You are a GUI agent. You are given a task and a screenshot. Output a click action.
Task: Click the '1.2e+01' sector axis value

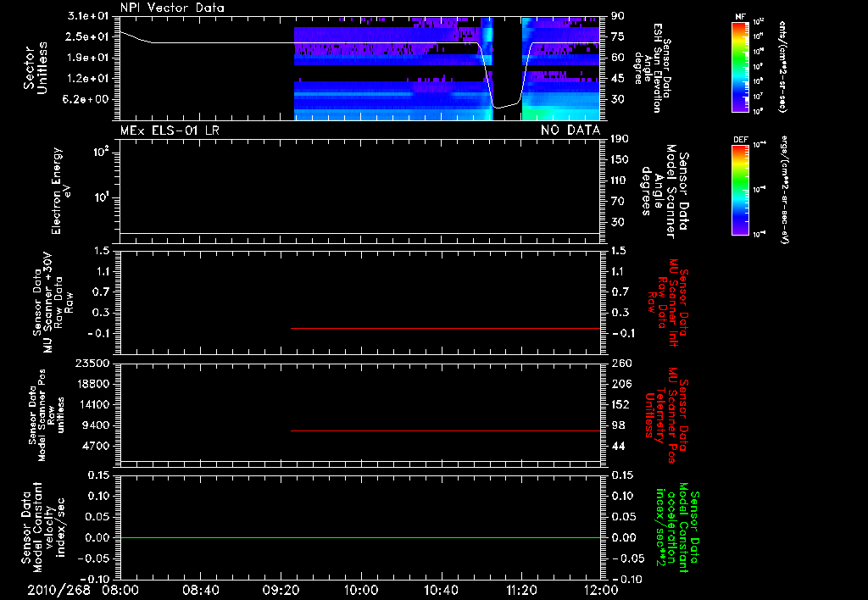[88, 79]
